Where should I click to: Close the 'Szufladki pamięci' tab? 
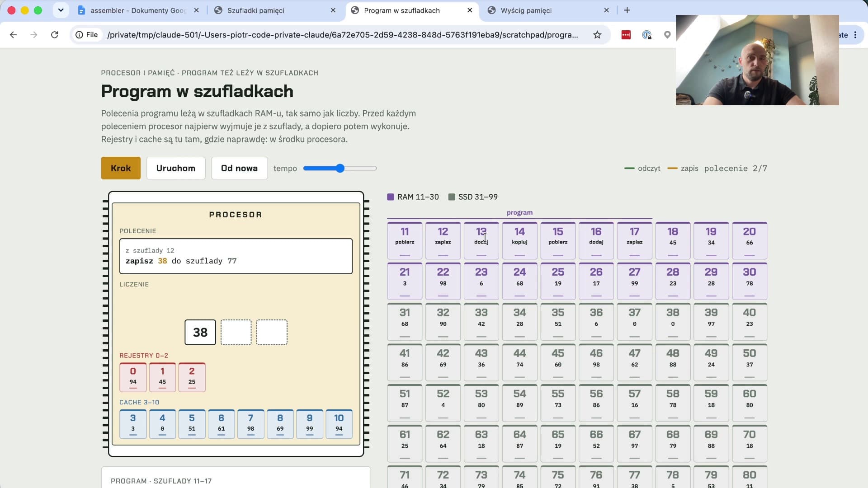(333, 10)
